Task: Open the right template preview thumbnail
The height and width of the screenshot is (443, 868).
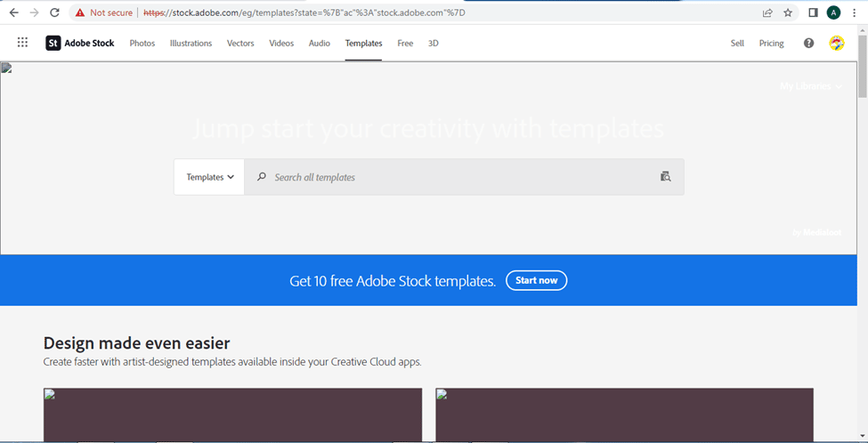Action: (624, 415)
